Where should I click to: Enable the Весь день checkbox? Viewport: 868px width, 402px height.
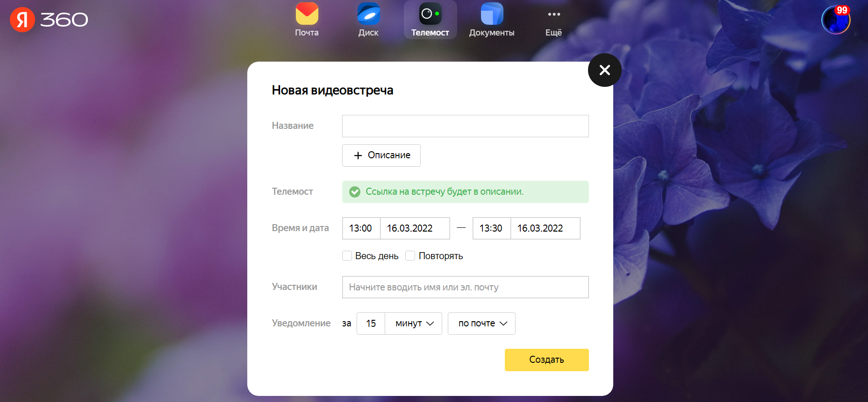coord(347,256)
